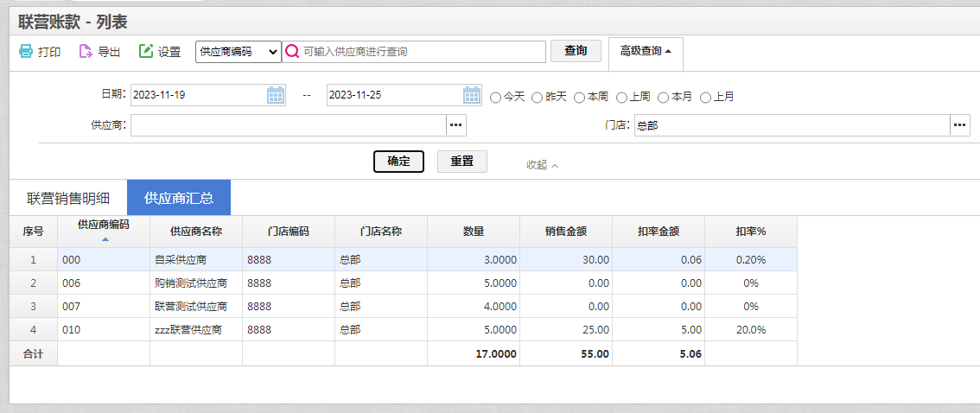Open the 供应商编码 dropdown
Viewport: 980px width, 413px height.
click(x=239, y=52)
